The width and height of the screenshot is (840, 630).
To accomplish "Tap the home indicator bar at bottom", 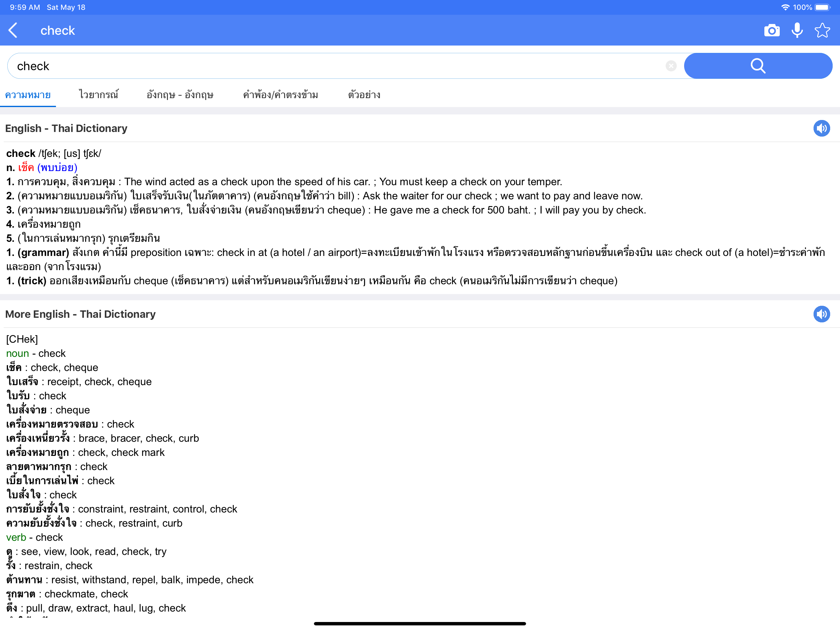I will (420, 623).
